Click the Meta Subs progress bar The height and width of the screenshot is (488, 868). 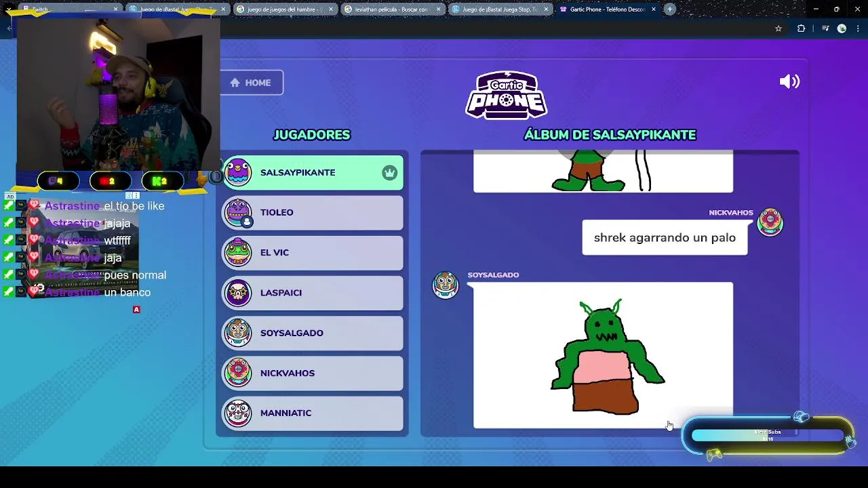click(x=768, y=436)
